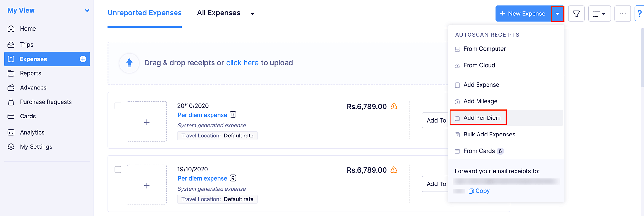Click the warning icon on 20/10/2020 expense
Screen dimensions: 644x216
394,106
